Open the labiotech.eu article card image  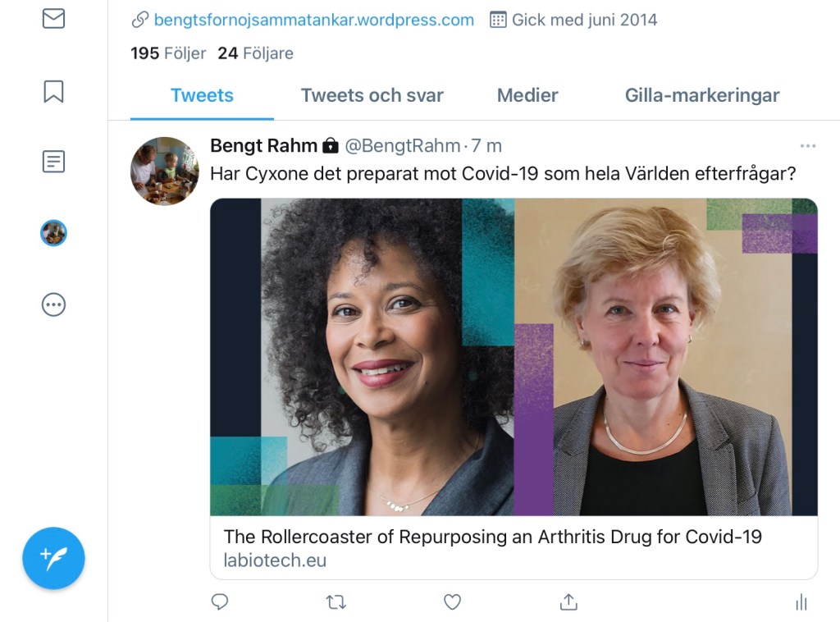[514, 357]
